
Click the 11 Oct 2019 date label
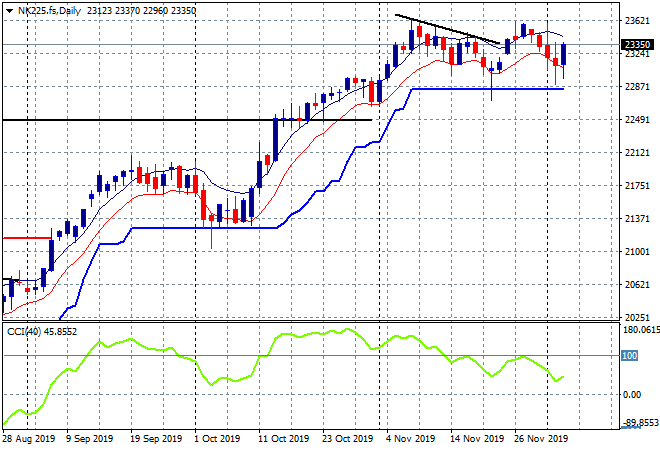coord(284,439)
